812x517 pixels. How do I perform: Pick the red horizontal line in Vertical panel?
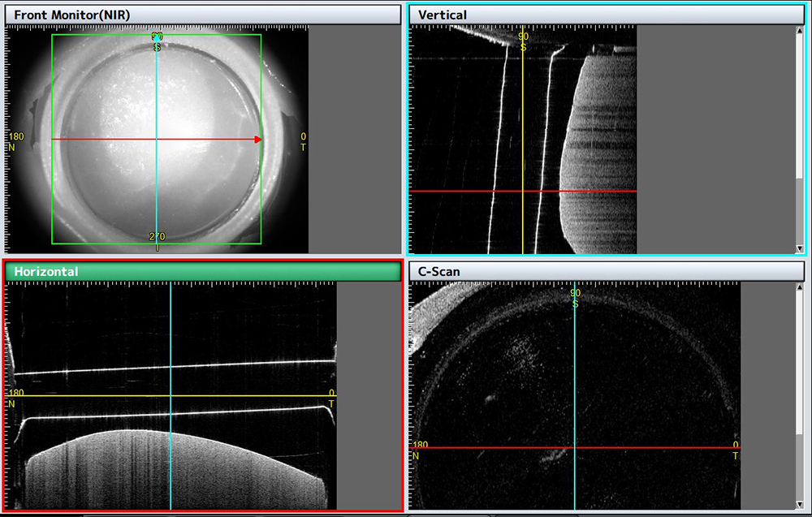coord(522,191)
